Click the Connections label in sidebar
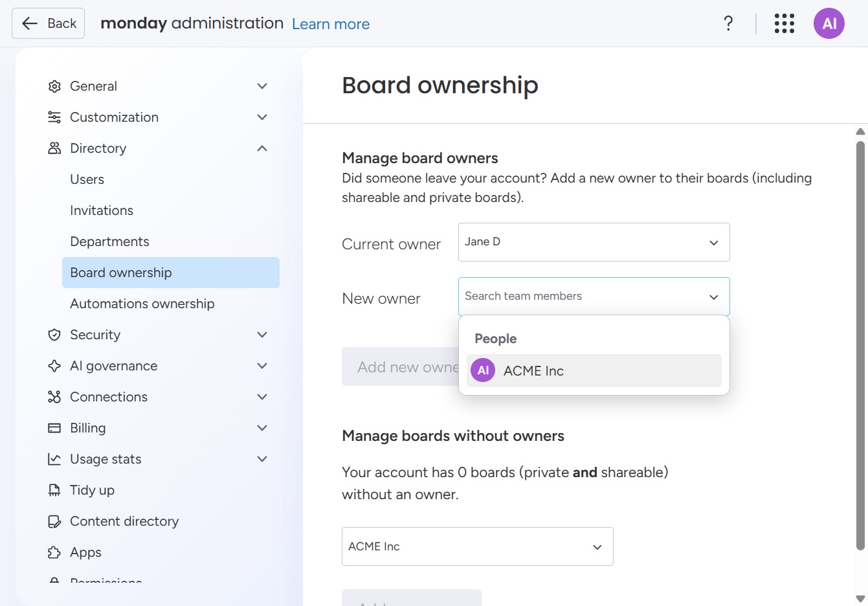 109,397
